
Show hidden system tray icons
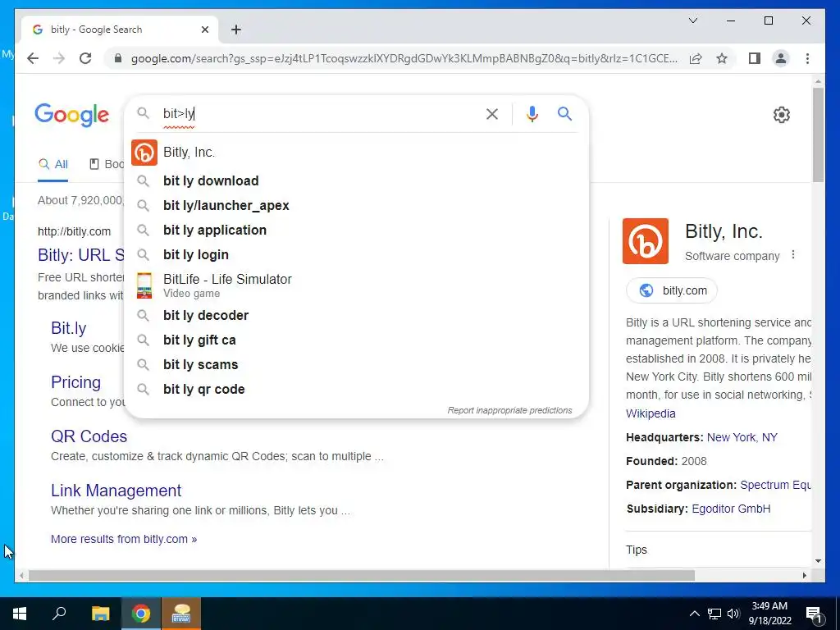[x=694, y=614]
